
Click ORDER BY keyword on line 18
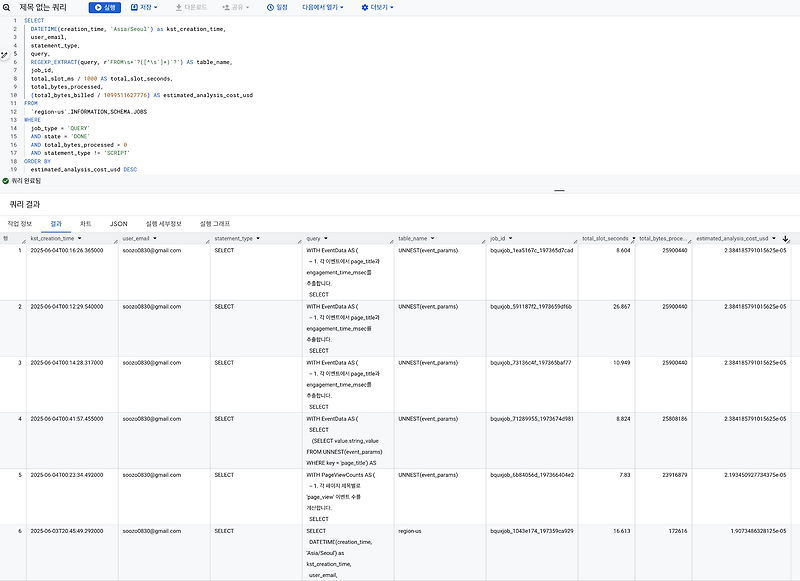[37, 161]
